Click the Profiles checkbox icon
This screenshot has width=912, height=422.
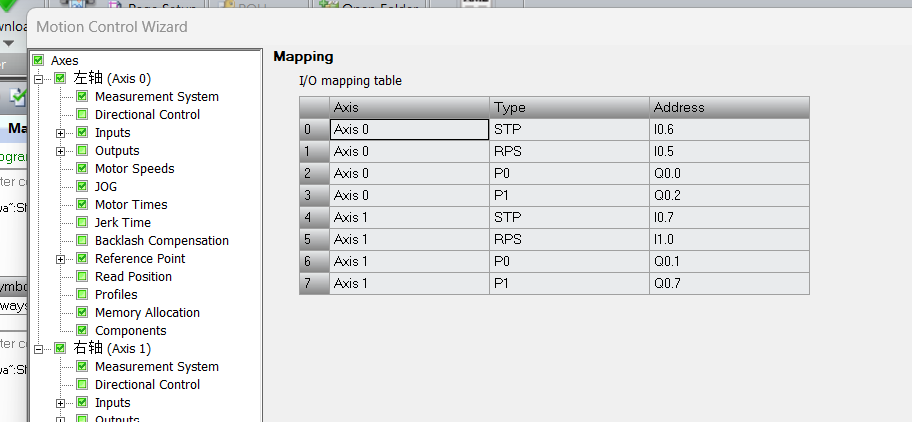(82, 295)
